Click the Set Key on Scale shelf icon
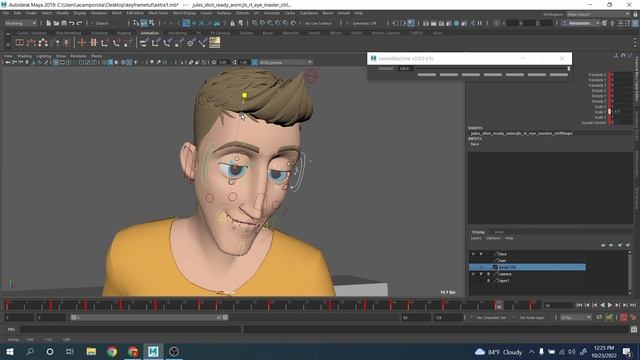The height and width of the screenshot is (360, 640). coord(128,42)
